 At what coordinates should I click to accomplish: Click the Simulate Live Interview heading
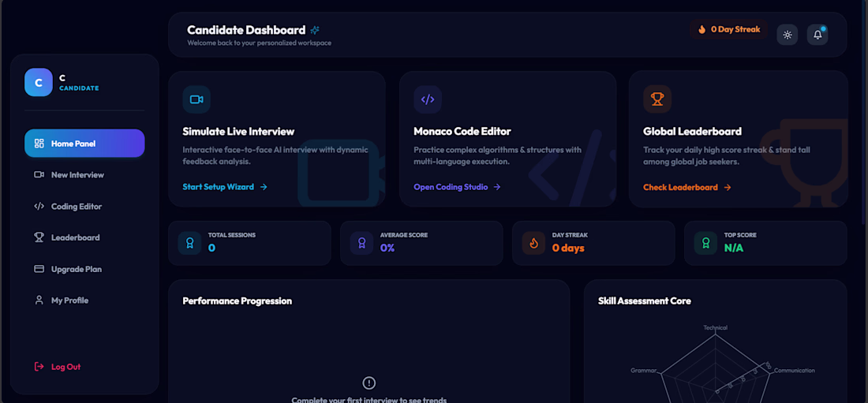[238, 132]
